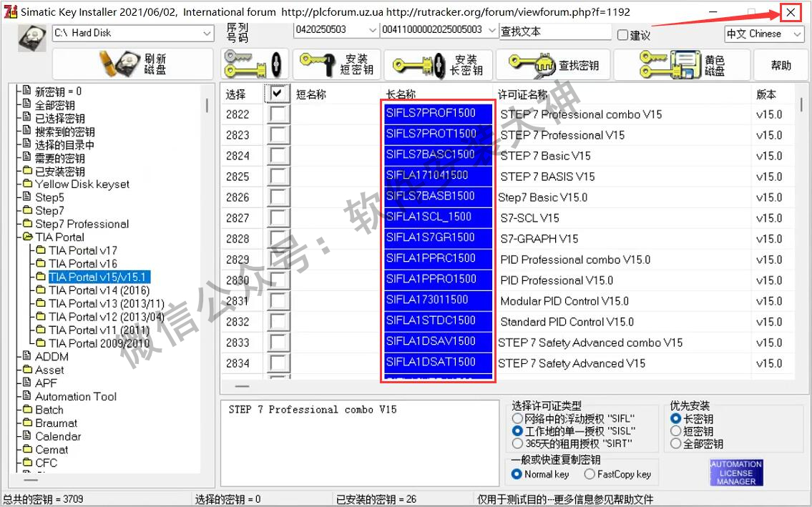Select the Normal key radio option
The image size is (812, 507).
pos(517,474)
